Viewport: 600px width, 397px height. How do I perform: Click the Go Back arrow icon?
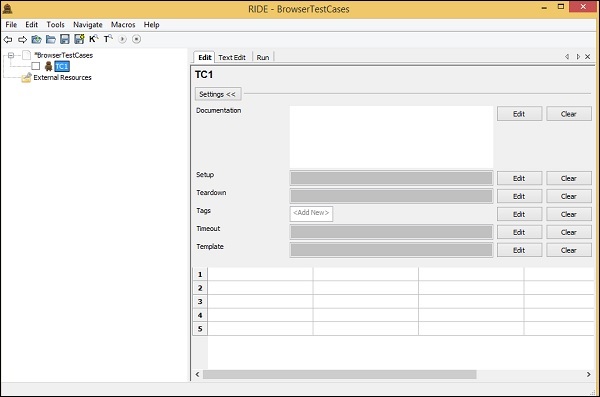(x=8, y=39)
